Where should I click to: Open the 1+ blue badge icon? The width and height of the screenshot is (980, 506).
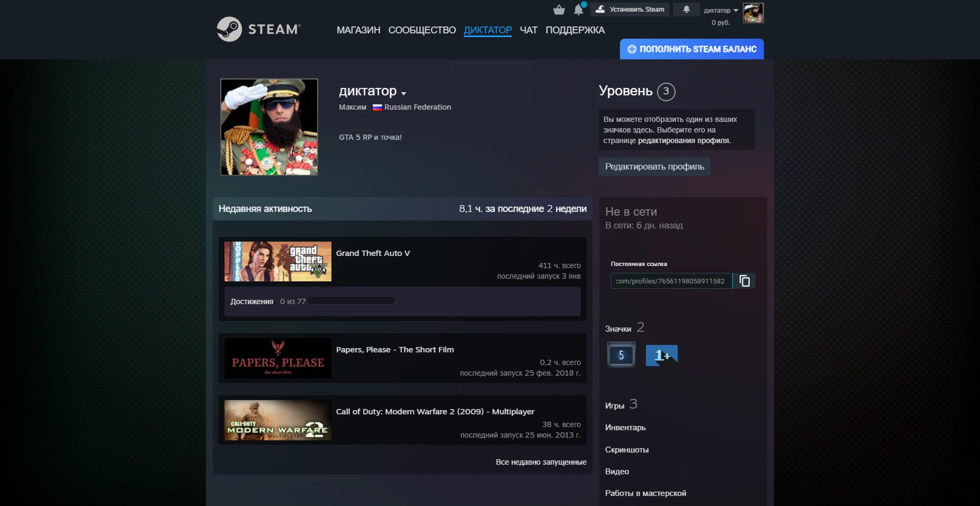(661, 355)
